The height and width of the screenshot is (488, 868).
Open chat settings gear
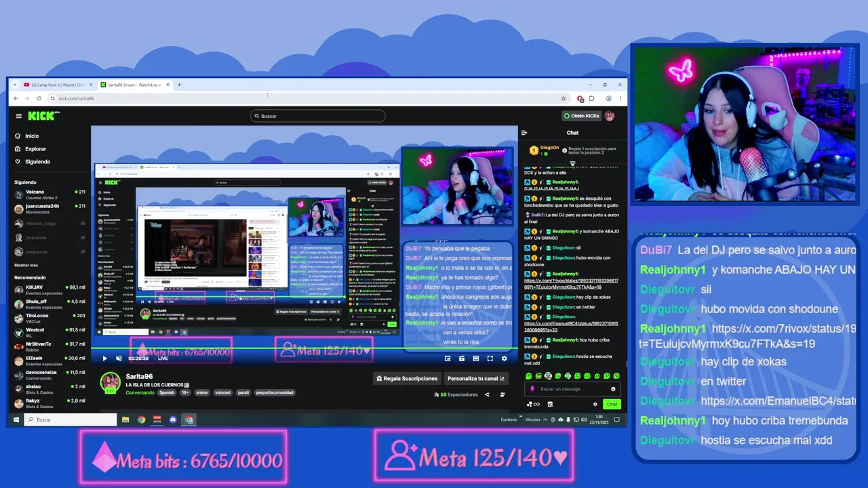tap(595, 404)
